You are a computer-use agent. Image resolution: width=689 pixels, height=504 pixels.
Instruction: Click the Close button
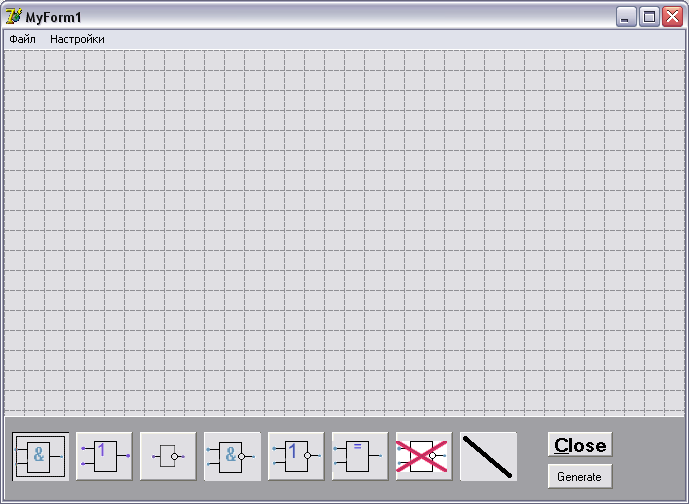point(580,445)
